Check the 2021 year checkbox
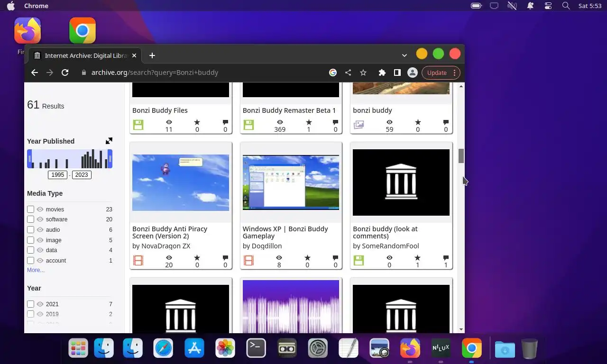The height and width of the screenshot is (364, 607). click(x=30, y=304)
